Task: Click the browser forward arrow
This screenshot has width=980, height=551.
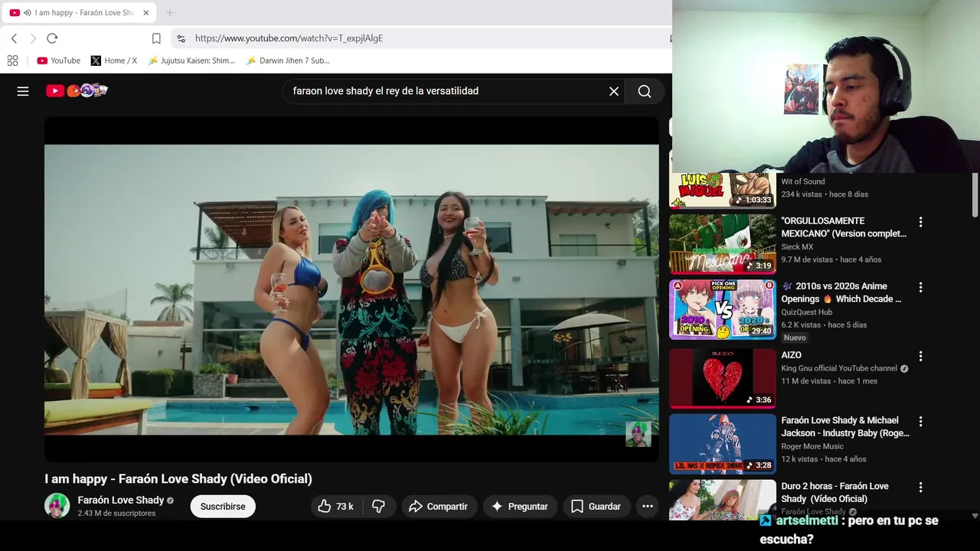Action: click(33, 38)
